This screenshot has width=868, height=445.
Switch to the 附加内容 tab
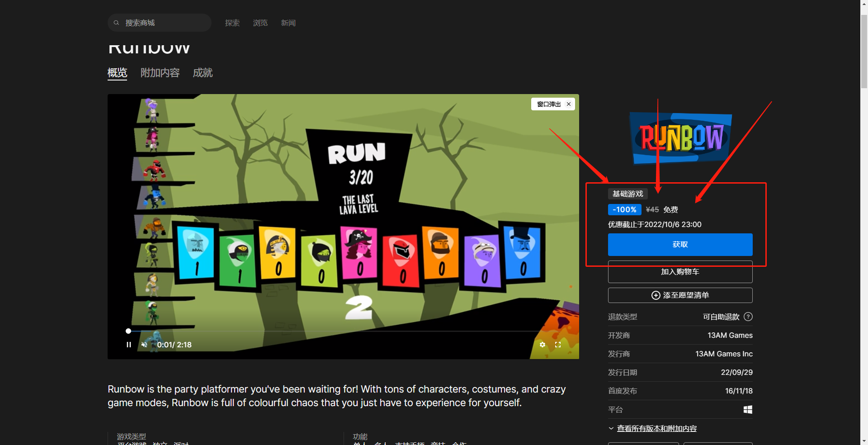point(160,73)
